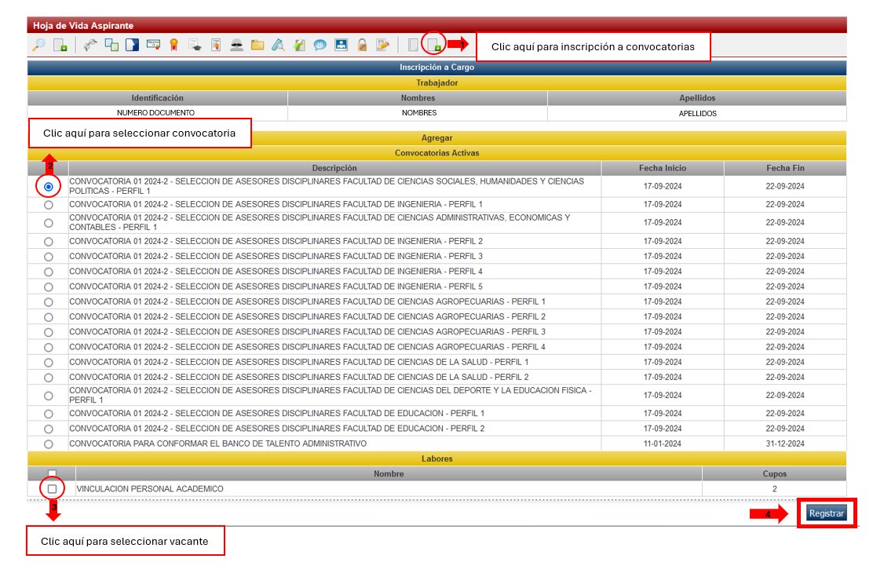Select the CIENCIAS SOCIALES, HUMANIDADES - PERFIL 1 radio
This screenshot has width=895, height=588.
(49, 187)
